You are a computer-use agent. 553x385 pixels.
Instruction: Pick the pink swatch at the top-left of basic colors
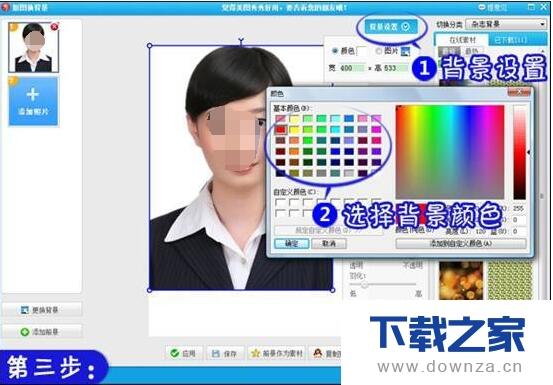pyautogui.click(x=281, y=118)
